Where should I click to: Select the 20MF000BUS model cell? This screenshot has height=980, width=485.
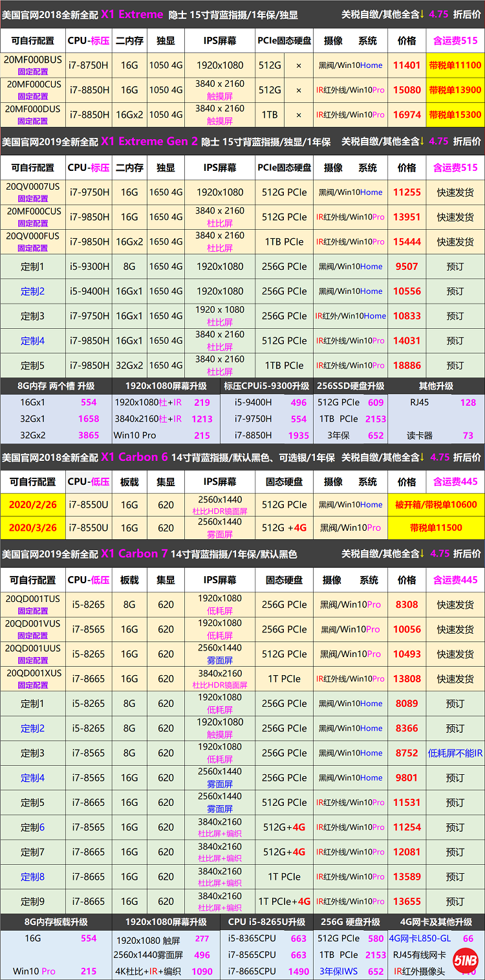click(33, 65)
